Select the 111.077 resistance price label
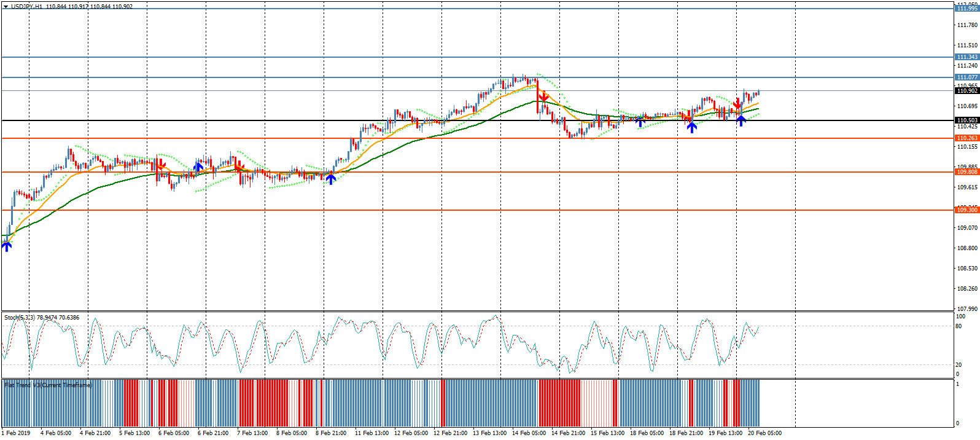 [967, 77]
